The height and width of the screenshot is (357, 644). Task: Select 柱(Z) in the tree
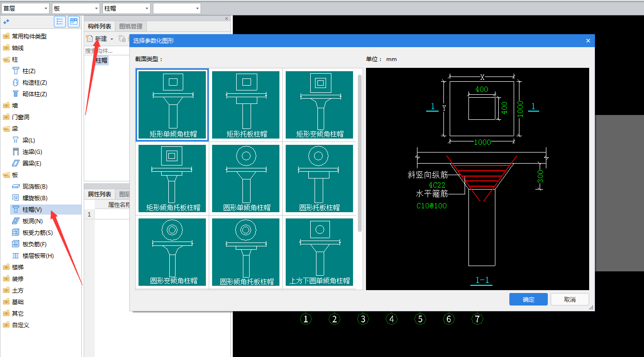29,71
